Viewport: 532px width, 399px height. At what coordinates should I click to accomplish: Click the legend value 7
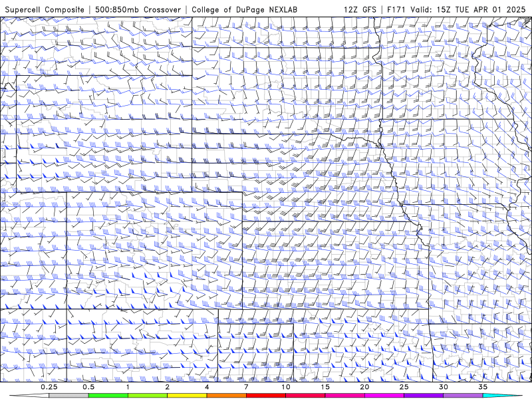tap(246, 387)
